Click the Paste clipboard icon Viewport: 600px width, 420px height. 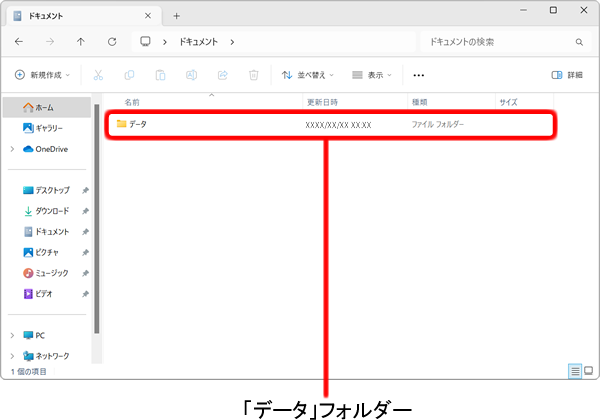click(x=160, y=75)
